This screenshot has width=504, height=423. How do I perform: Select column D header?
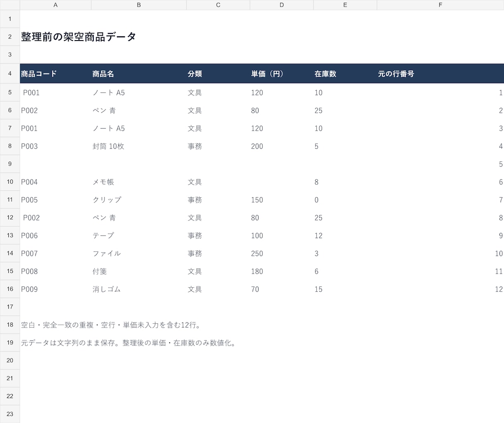pos(282,5)
